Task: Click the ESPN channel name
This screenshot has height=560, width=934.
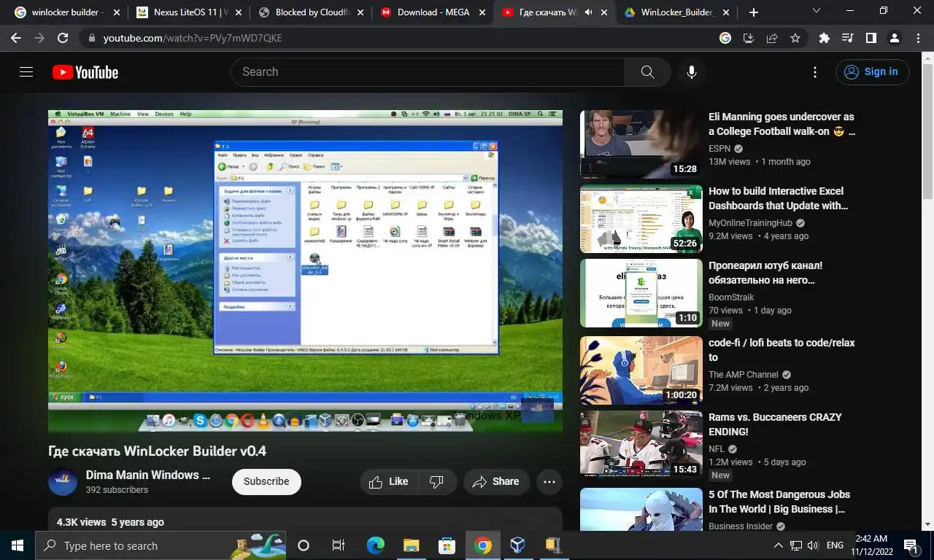Action: click(719, 149)
